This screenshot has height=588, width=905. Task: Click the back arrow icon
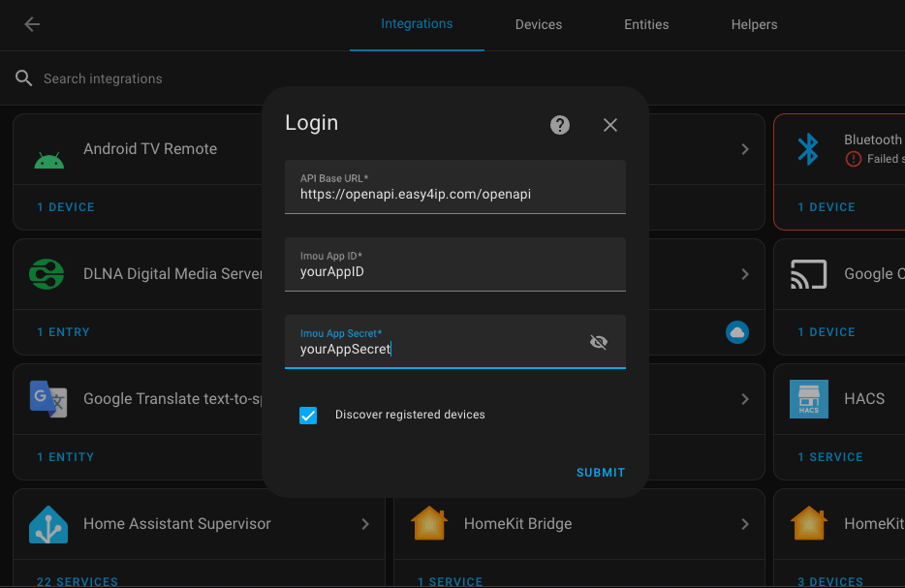point(32,24)
